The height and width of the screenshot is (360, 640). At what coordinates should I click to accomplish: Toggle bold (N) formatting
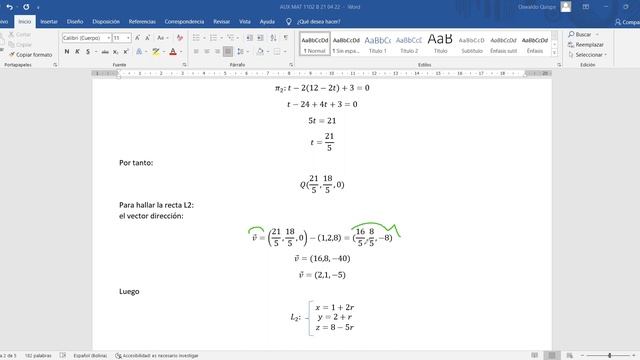point(67,52)
